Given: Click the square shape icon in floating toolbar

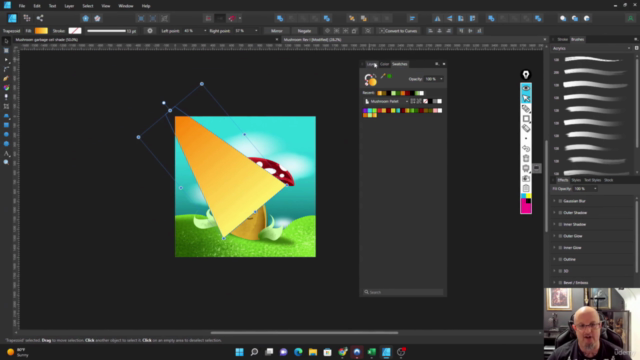Looking at the screenshot, I should pyautogui.click(x=526, y=118).
